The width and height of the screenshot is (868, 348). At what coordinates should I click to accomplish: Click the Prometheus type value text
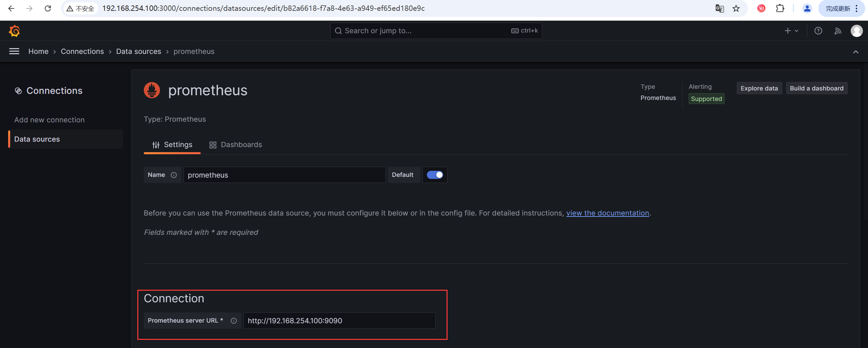(x=658, y=98)
